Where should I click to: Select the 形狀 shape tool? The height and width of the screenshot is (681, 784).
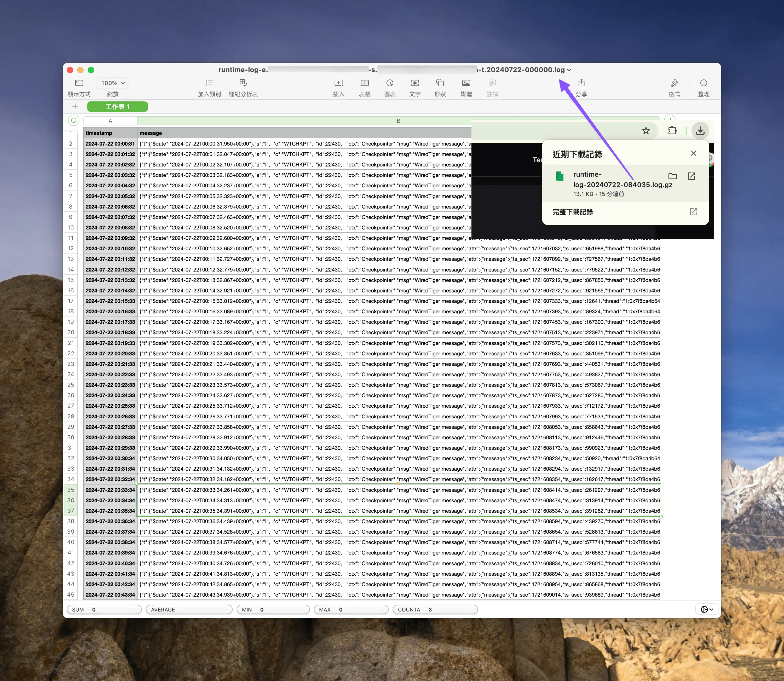click(440, 87)
